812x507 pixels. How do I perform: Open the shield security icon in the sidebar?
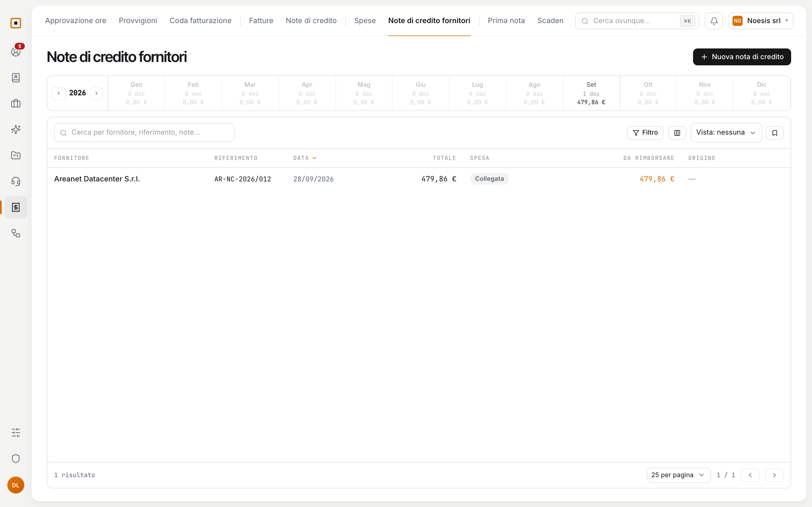16,458
